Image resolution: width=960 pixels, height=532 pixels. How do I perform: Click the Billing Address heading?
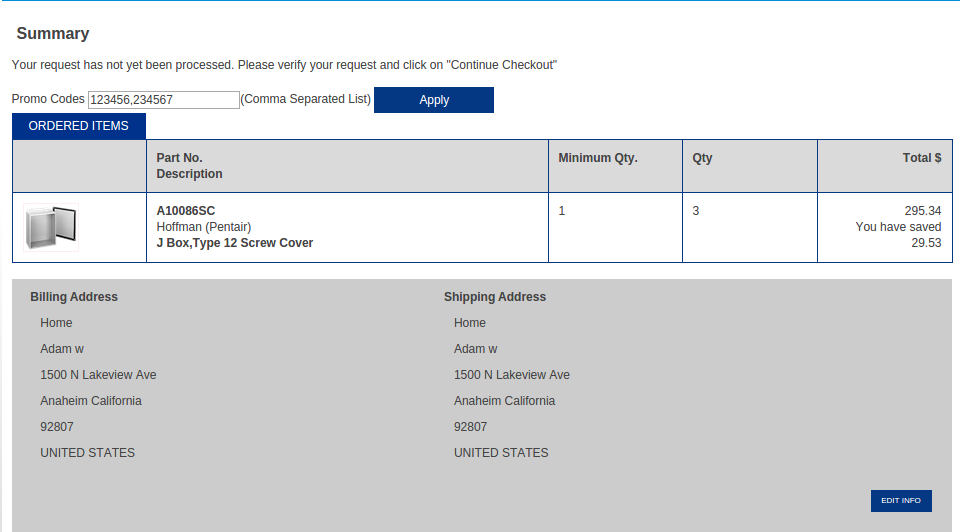(x=74, y=297)
